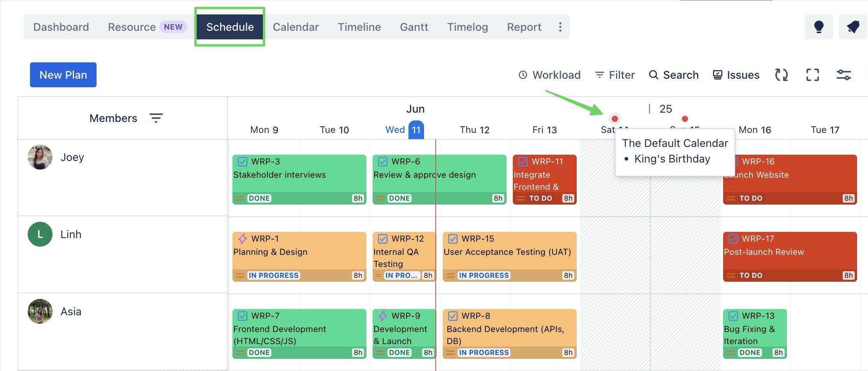Screen dimensions: 868x371
Task: Open the schedule settings sliders icon
Action: coord(843,75)
